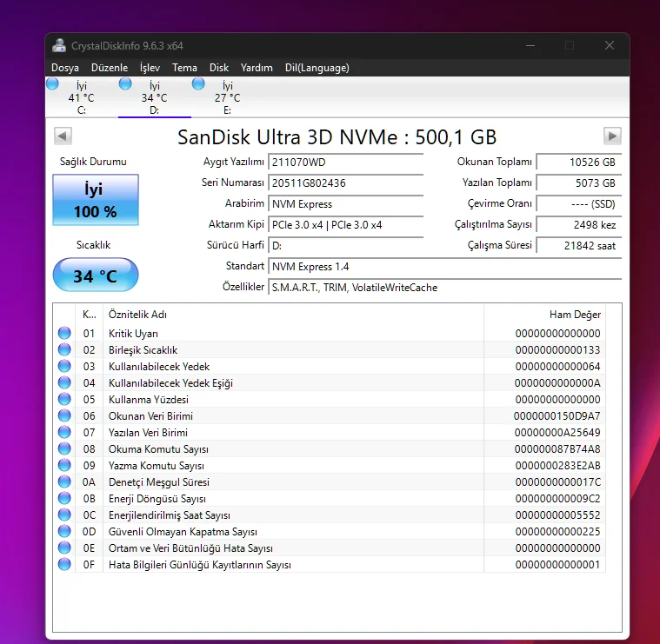Click the status orb of Birleşik Sıcaklık row
Viewport: 660px width, 644px height.
pyautogui.click(x=64, y=349)
